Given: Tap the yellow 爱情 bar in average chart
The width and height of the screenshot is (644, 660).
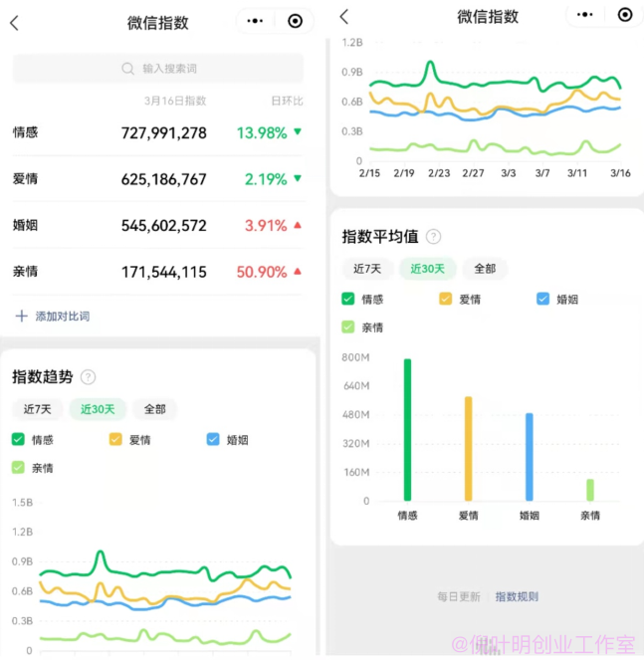Looking at the screenshot, I should tap(468, 449).
